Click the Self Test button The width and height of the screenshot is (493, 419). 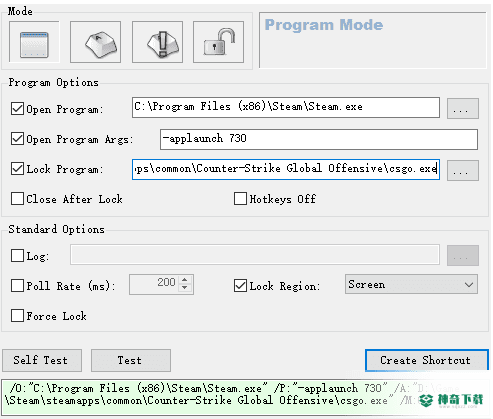pyautogui.click(x=42, y=360)
